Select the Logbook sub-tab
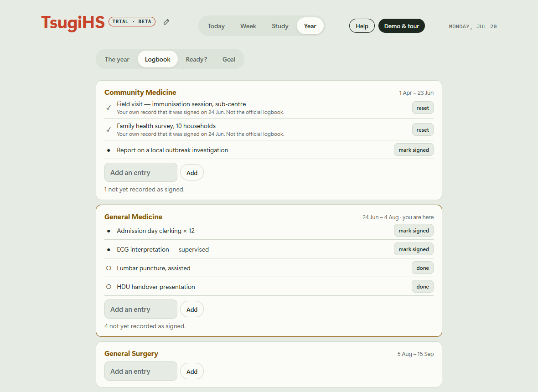This screenshot has height=392, width=538. (157, 59)
